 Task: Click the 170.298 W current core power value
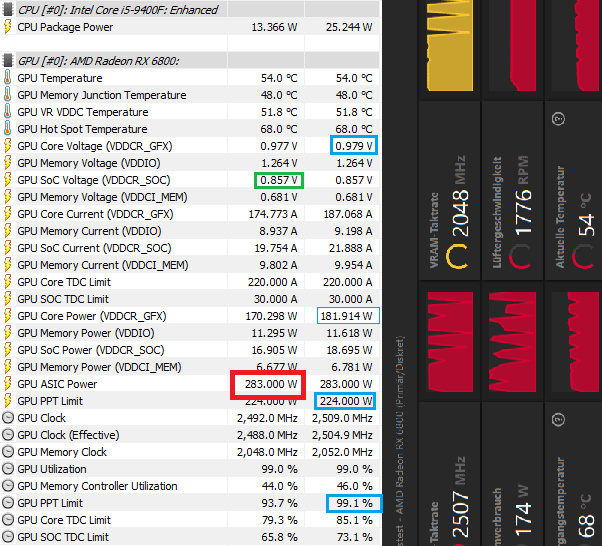click(271, 316)
